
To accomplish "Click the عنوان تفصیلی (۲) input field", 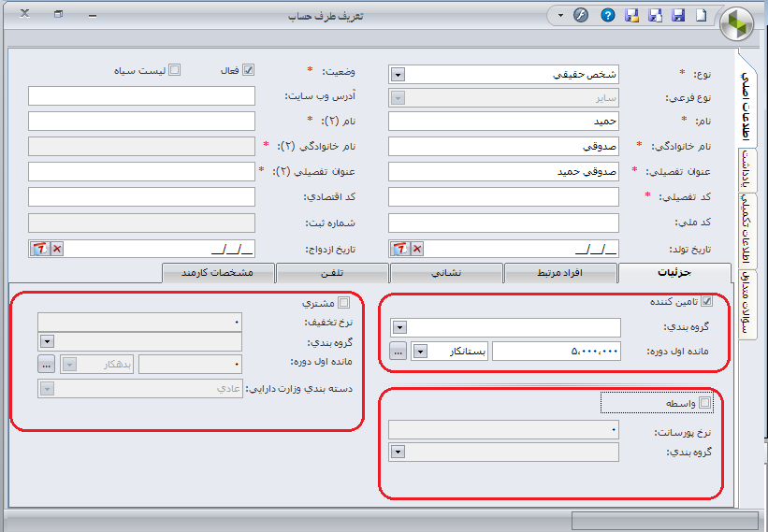I will pyautogui.click(x=141, y=172).
